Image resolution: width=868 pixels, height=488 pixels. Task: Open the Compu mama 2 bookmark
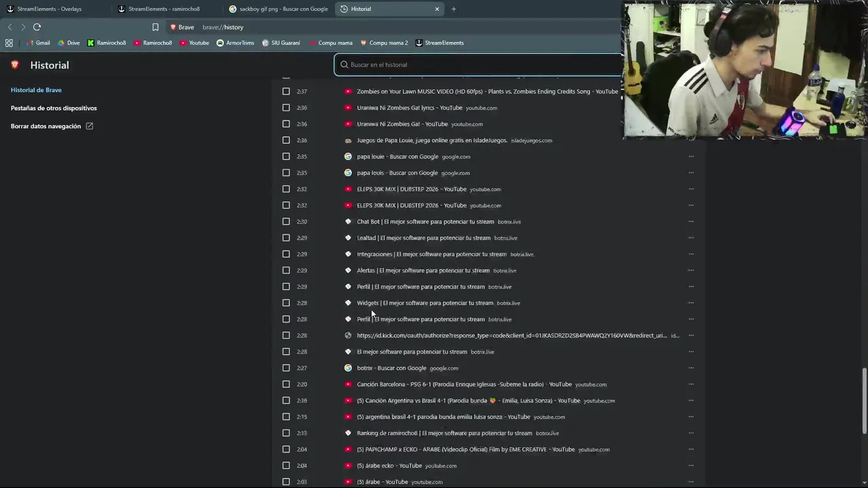[384, 43]
